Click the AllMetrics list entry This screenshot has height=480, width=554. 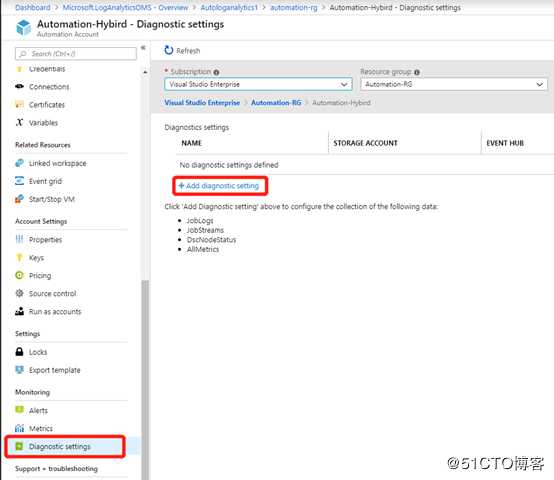[x=203, y=249]
